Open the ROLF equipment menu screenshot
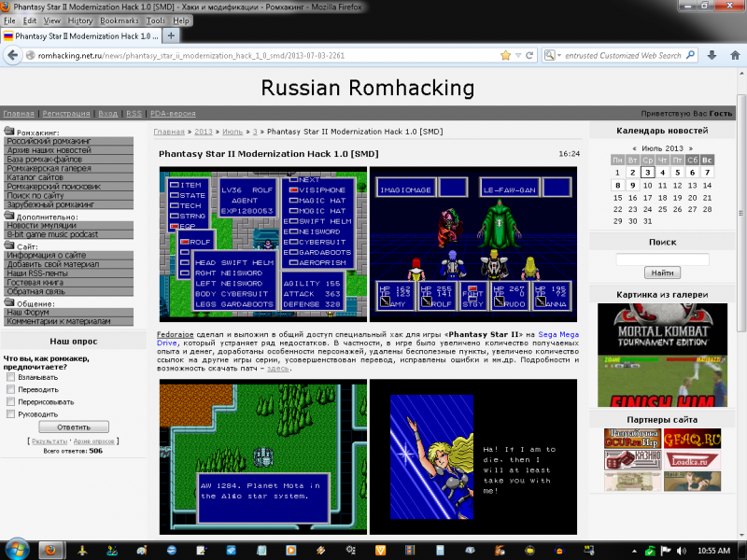This screenshot has height=560, width=747. pyautogui.click(x=263, y=245)
